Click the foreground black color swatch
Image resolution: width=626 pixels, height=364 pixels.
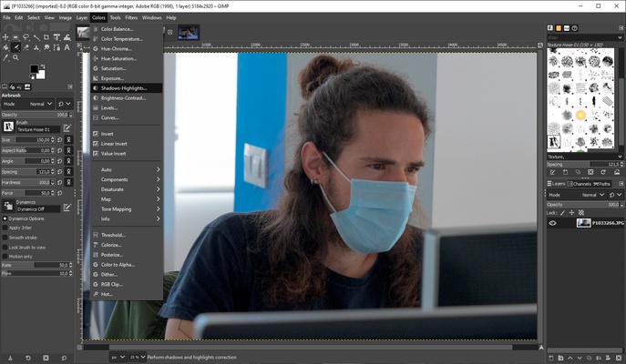tap(35, 69)
